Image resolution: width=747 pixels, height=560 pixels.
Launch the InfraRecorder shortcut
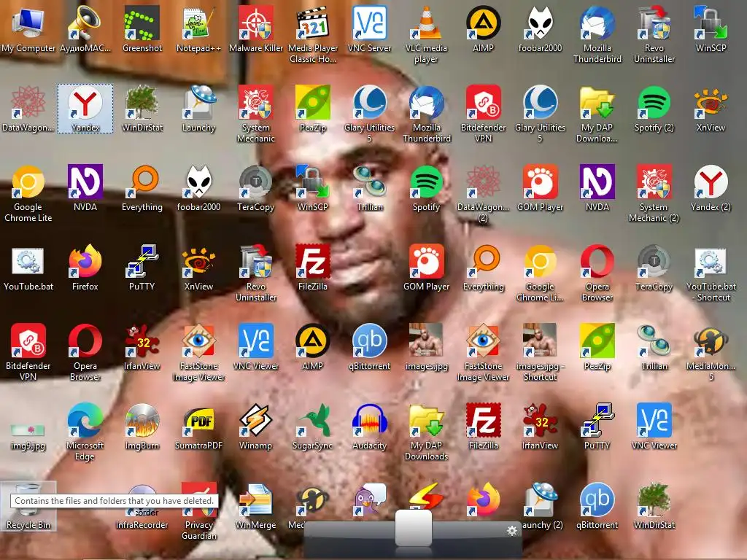142,507
